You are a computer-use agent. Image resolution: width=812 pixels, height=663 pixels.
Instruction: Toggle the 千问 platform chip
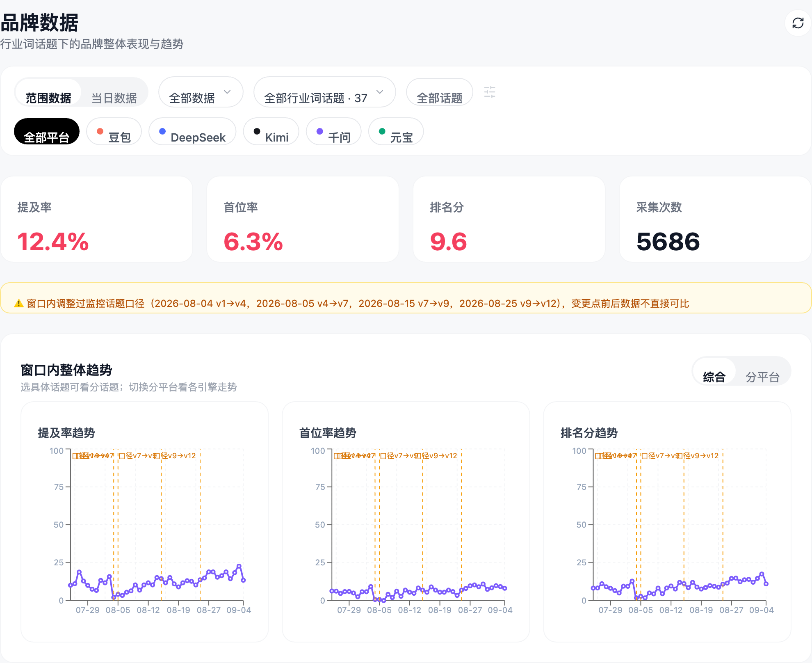[x=333, y=132]
